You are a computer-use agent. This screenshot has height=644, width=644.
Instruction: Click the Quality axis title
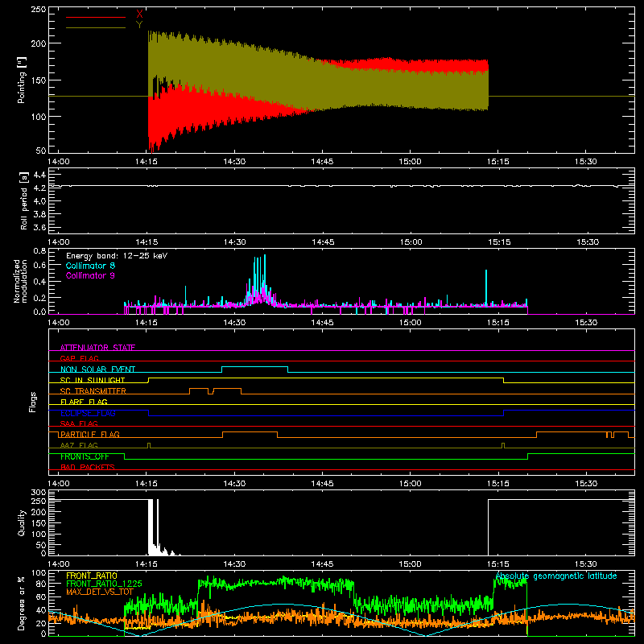22,522
